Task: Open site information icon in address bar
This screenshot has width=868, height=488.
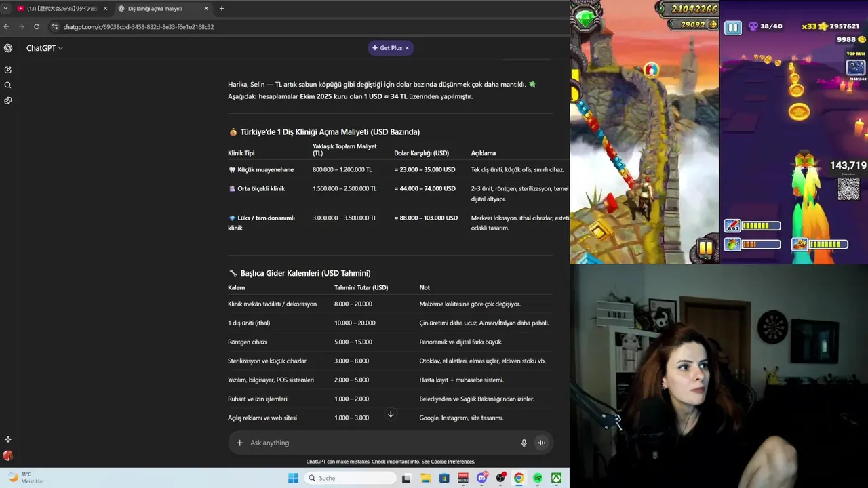Action: [x=55, y=27]
